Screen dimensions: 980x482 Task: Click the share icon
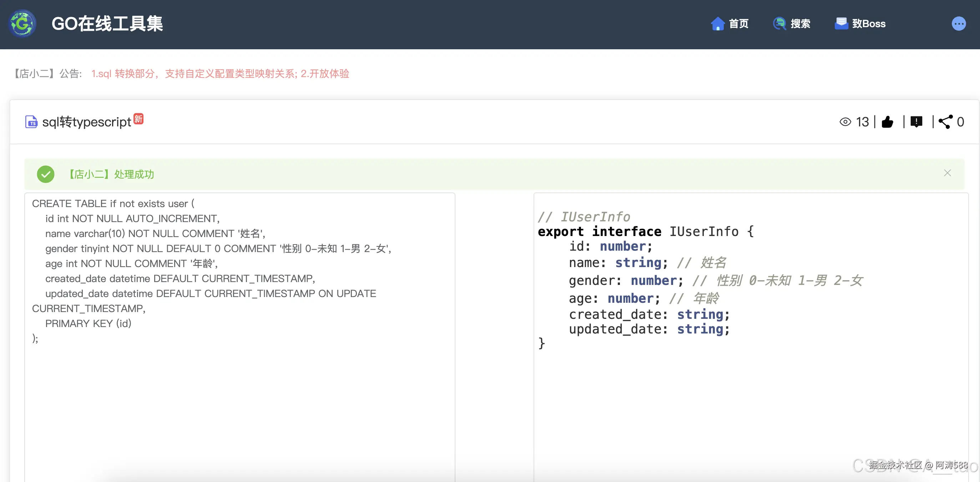[946, 122]
